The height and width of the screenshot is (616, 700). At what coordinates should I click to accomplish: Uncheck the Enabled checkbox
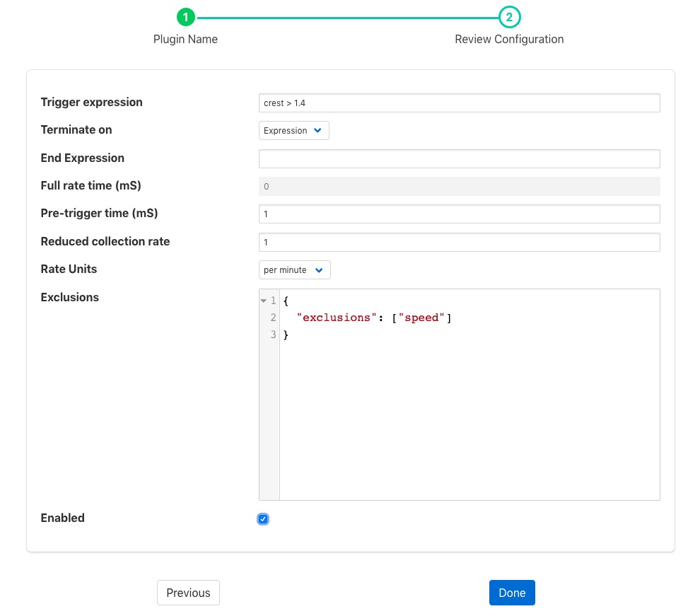coord(263,520)
